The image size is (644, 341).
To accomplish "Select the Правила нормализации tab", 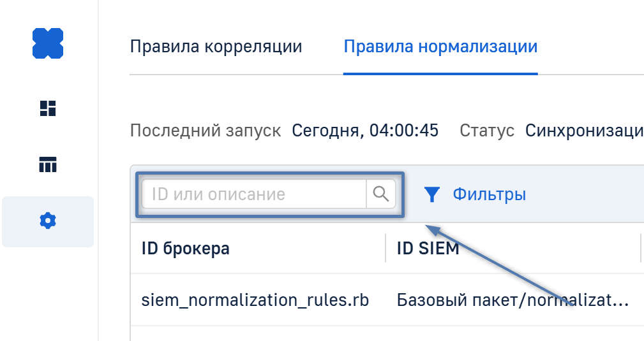I will (440, 47).
